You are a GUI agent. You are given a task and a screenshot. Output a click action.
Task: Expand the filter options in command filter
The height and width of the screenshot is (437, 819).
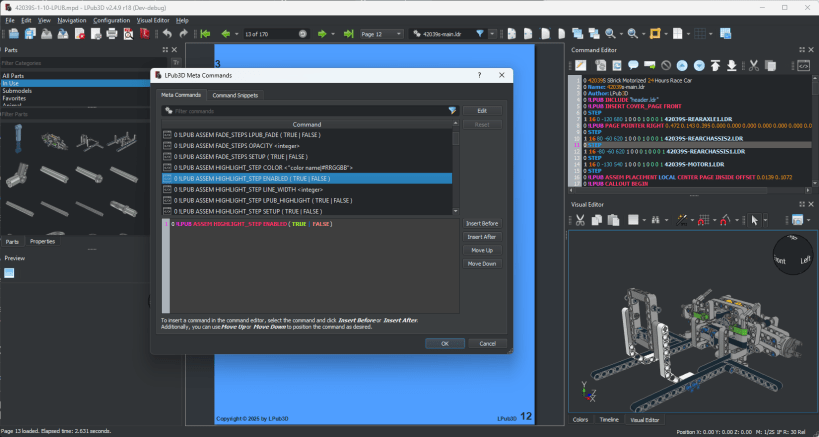click(x=452, y=110)
